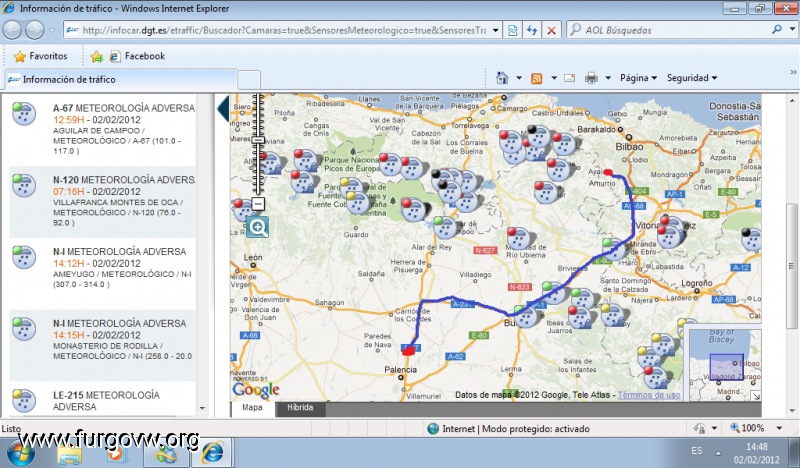Image resolution: width=800 pixels, height=468 pixels.
Task: Stop loading with the red X icon
Action: coord(552,30)
